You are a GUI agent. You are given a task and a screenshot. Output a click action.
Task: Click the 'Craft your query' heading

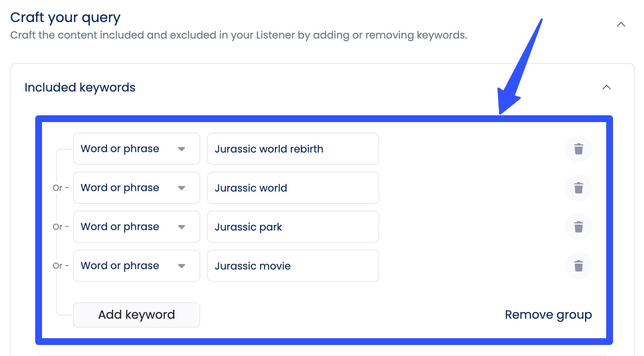point(65,17)
